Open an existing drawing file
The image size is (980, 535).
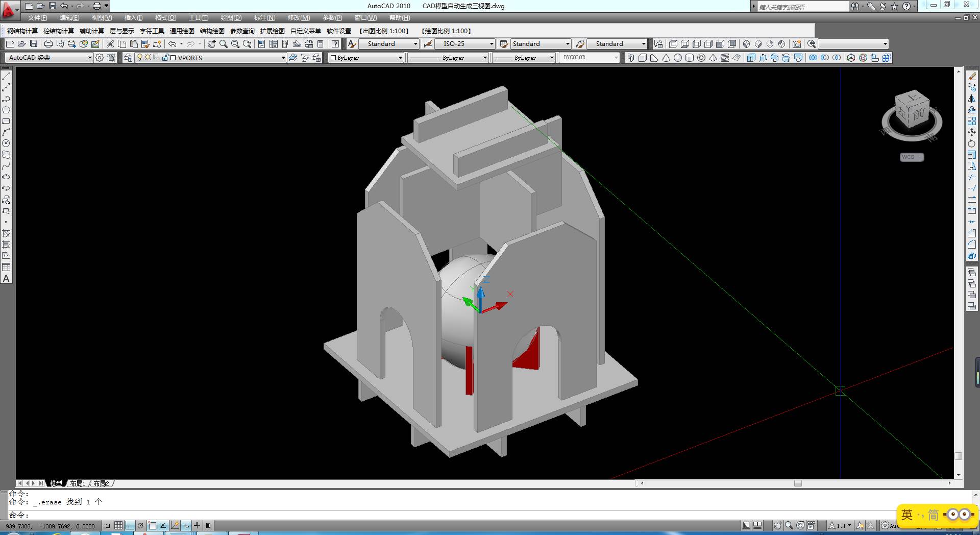click(21, 44)
